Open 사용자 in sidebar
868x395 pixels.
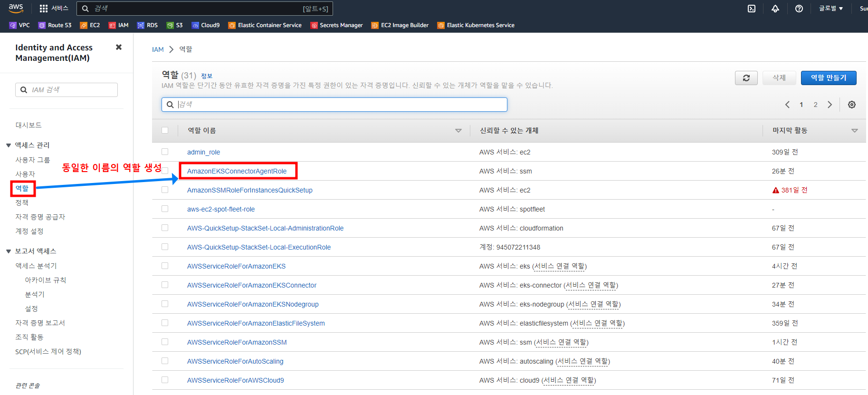click(25, 174)
